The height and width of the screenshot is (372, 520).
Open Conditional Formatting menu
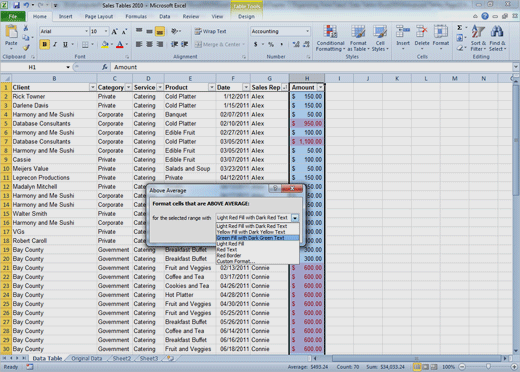pyautogui.click(x=330, y=38)
